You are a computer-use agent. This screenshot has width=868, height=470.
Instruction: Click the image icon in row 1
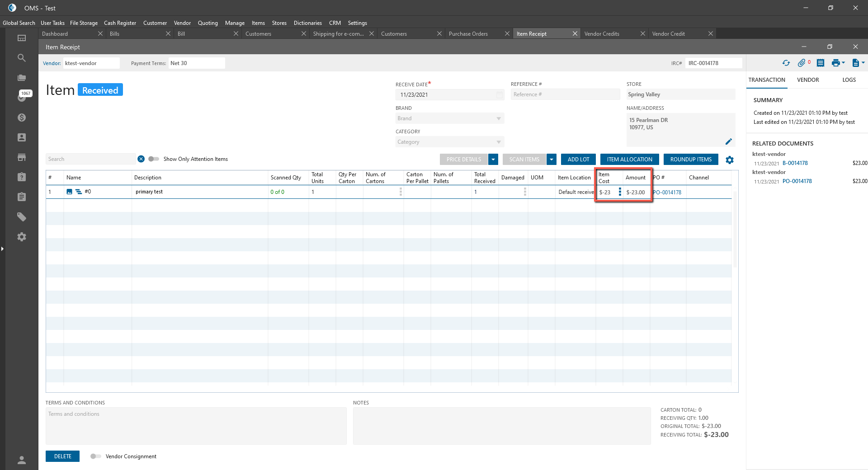click(70, 192)
